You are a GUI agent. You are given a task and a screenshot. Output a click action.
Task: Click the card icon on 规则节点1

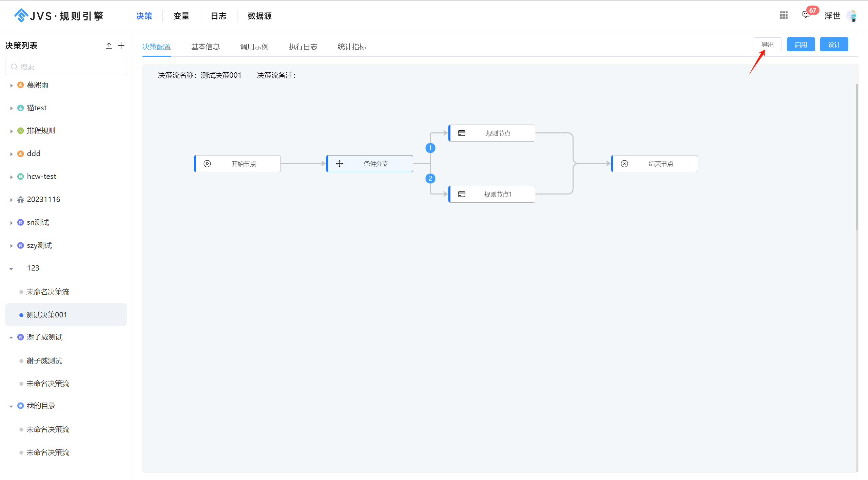462,194
